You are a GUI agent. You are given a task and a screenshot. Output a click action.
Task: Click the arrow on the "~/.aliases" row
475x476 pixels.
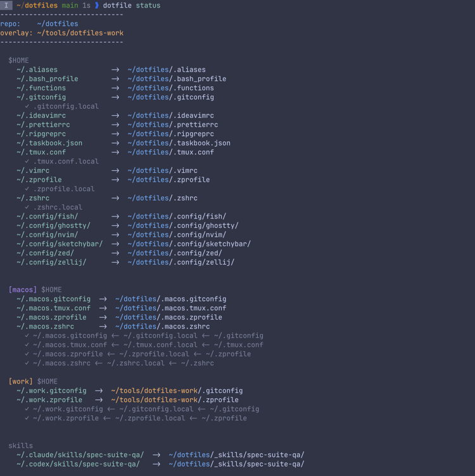[x=115, y=70]
